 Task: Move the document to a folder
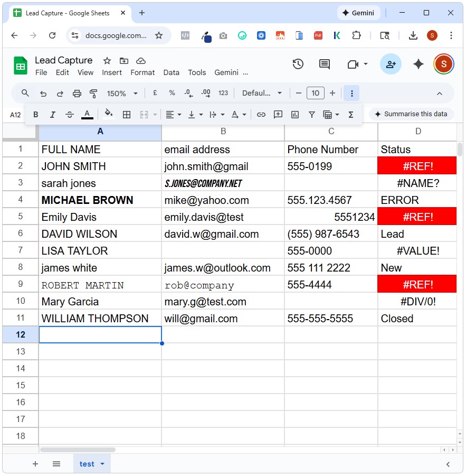coord(123,61)
